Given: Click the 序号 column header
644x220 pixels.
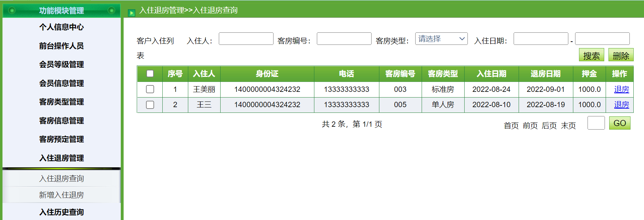Looking at the screenshot, I should (x=175, y=74).
